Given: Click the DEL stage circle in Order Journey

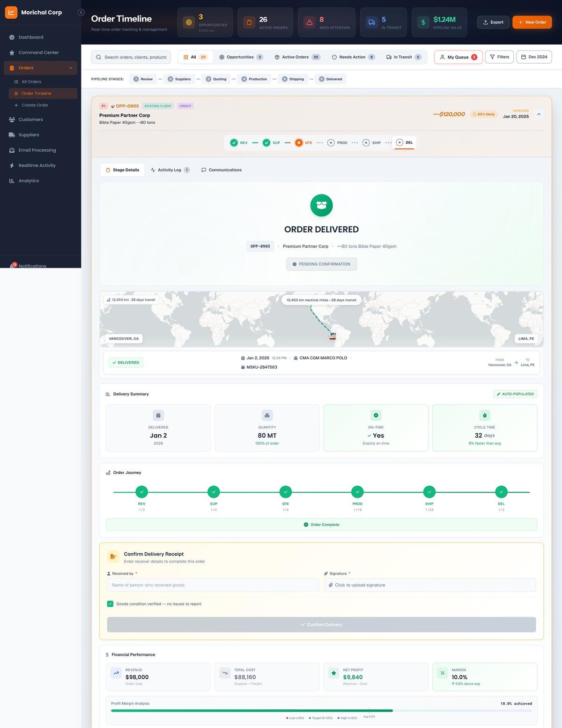Looking at the screenshot, I should click(x=501, y=491).
